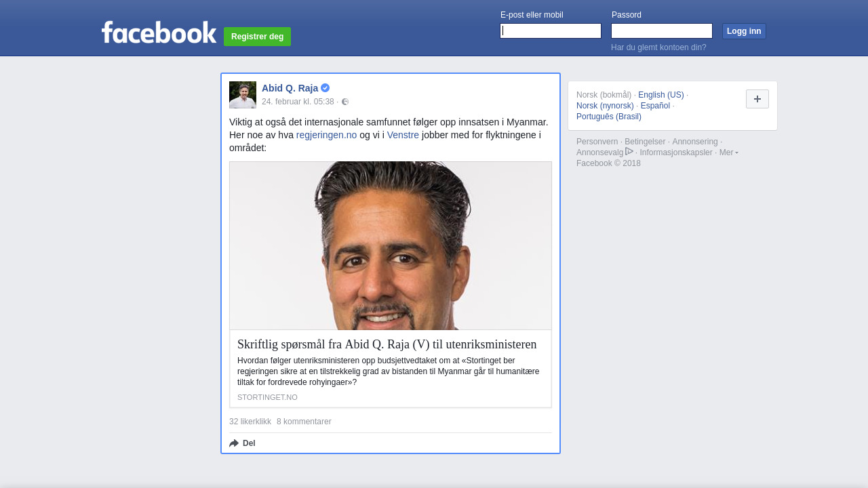Viewport: 868px width, 488px height.
Task: Switch language to Norsk (nynorsk)
Action: [605, 106]
